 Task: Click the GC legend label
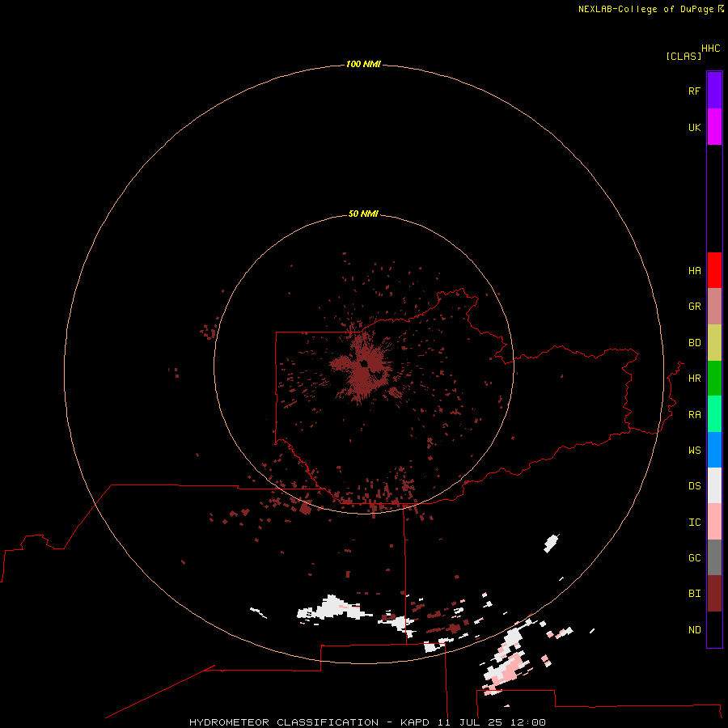[x=694, y=557]
